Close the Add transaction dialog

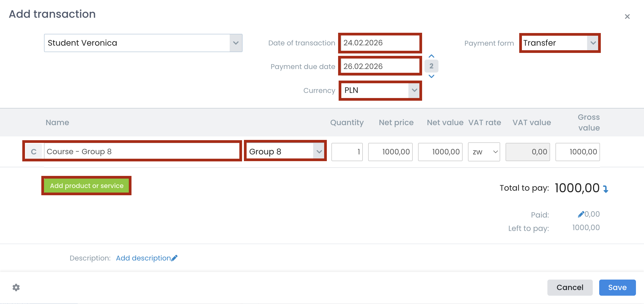point(627,17)
